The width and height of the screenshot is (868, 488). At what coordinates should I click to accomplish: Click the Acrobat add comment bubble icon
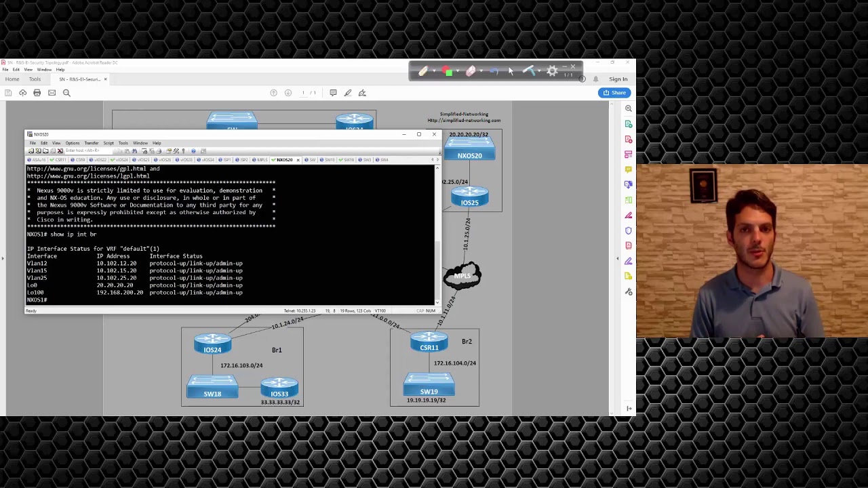pyautogui.click(x=333, y=93)
